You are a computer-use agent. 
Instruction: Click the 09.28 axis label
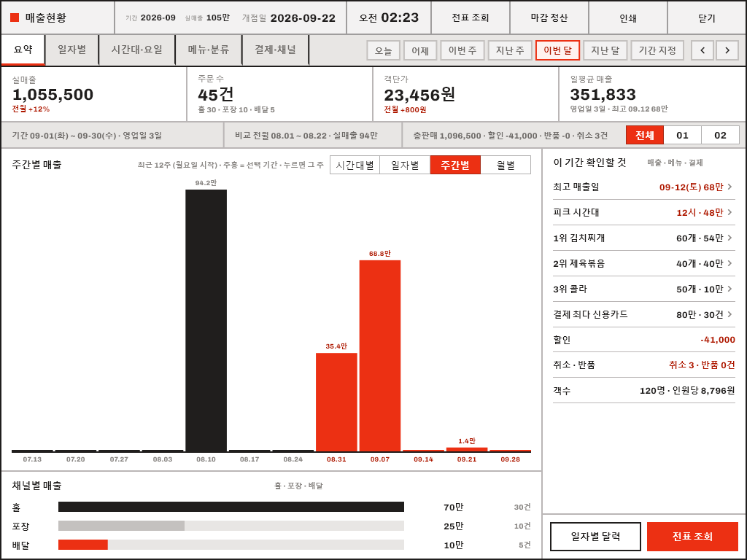point(510,459)
